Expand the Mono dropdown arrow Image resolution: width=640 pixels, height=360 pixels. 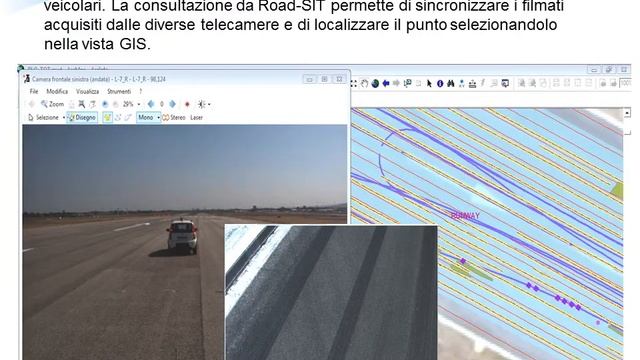pyautogui.click(x=158, y=118)
